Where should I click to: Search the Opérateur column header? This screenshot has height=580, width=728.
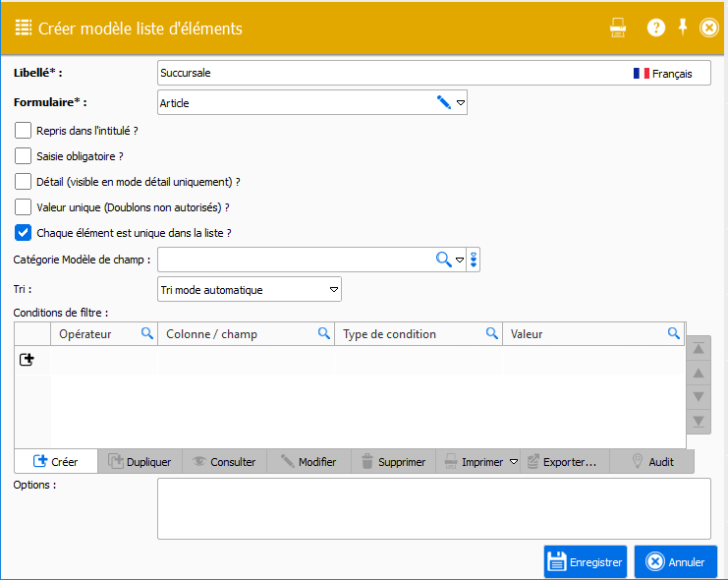tap(147, 334)
